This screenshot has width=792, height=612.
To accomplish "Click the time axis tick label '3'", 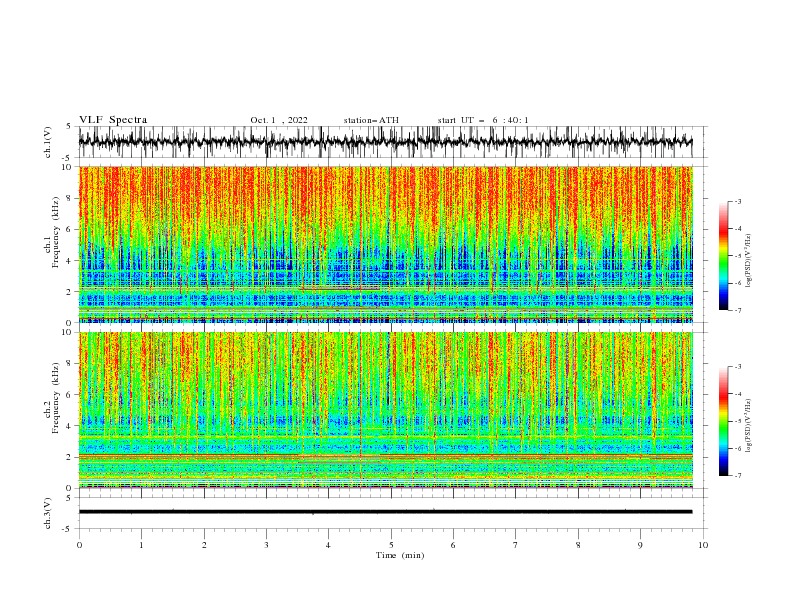I will pyautogui.click(x=266, y=545).
